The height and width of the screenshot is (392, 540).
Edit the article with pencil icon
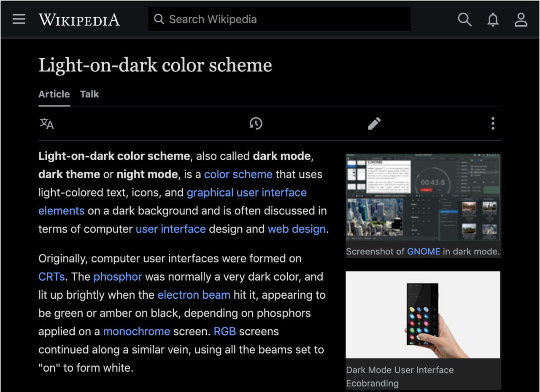pyautogui.click(x=374, y=124)
